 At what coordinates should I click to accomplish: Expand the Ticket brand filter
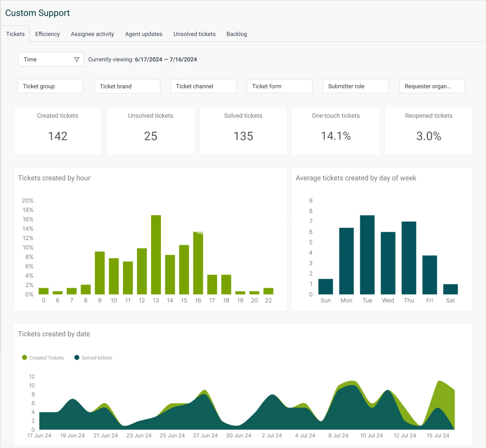[127, 86]
